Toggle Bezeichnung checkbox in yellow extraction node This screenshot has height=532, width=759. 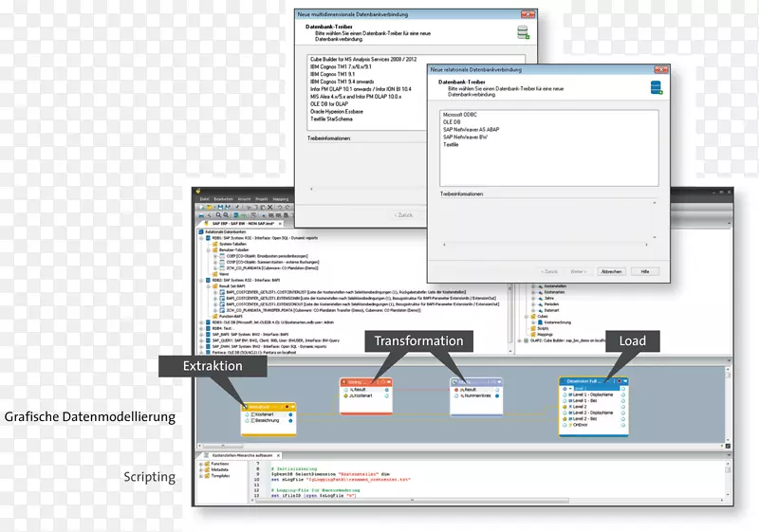tap(252, 421)
